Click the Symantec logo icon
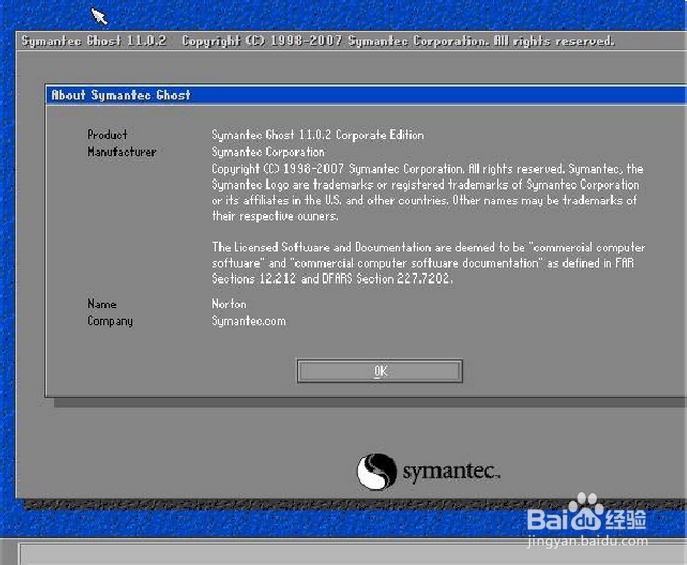Screen dimensions: 687x565 [376, 471]
